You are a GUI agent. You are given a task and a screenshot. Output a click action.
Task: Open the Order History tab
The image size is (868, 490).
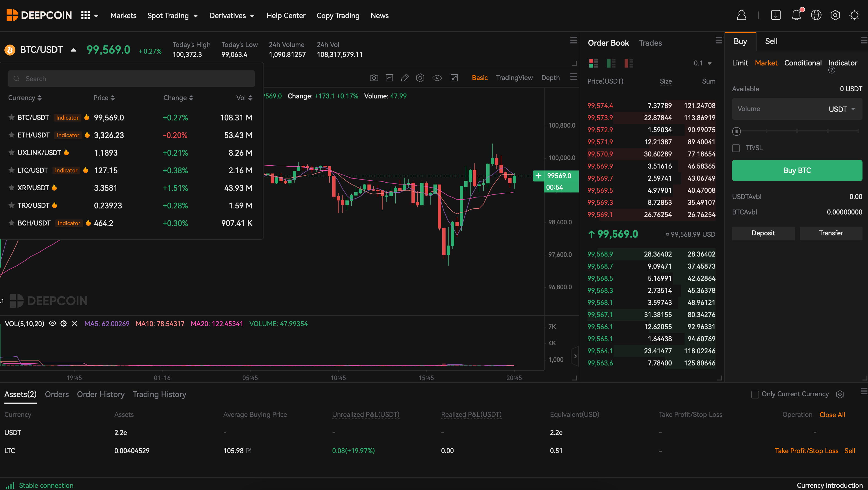[x=101, y=394]
